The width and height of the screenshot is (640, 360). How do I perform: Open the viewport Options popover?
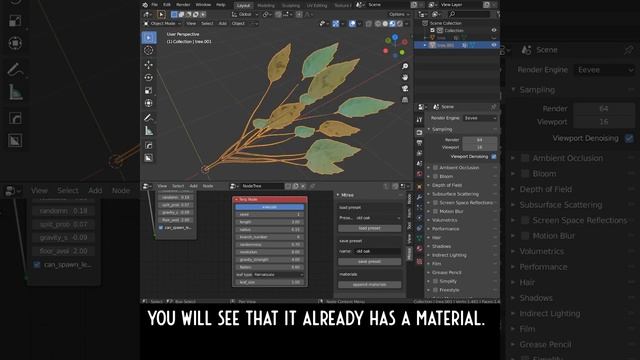click(399, 14)
